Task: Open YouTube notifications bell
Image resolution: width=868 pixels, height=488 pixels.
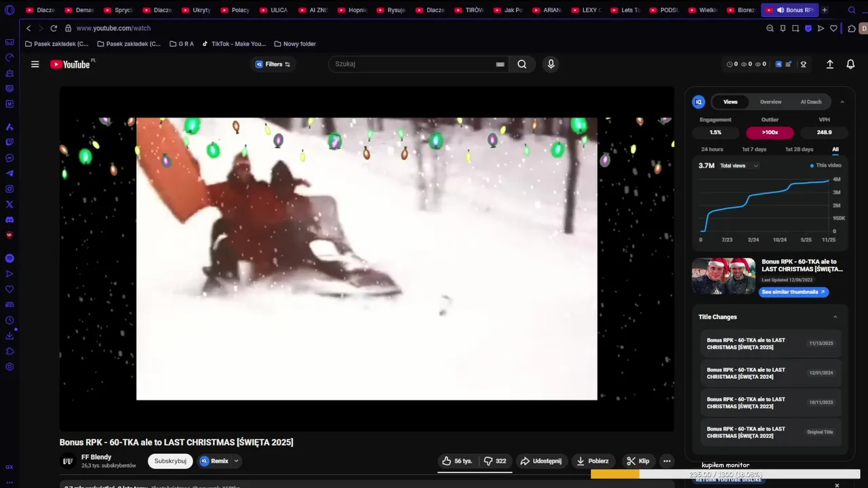Action: [x=850, y=64]
